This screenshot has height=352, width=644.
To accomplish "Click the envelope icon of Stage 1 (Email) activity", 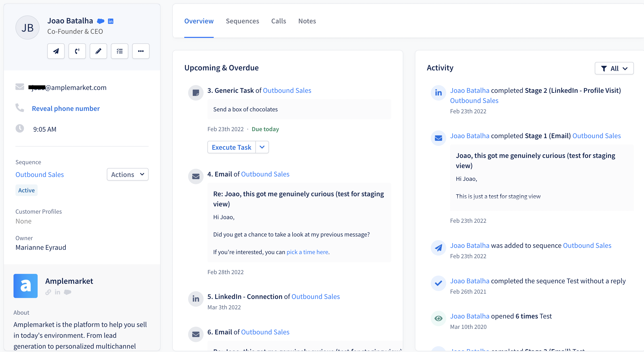I will pyautogui.click(x=438, y=138).
